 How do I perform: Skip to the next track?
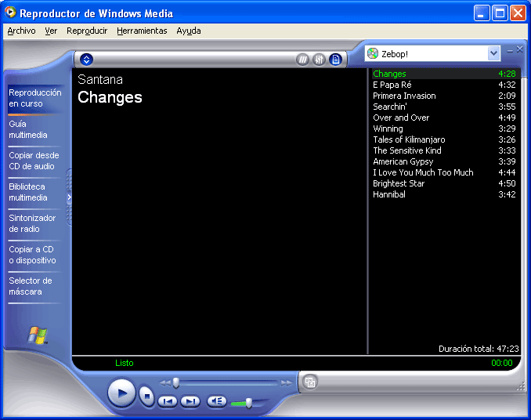click(190, 402)
